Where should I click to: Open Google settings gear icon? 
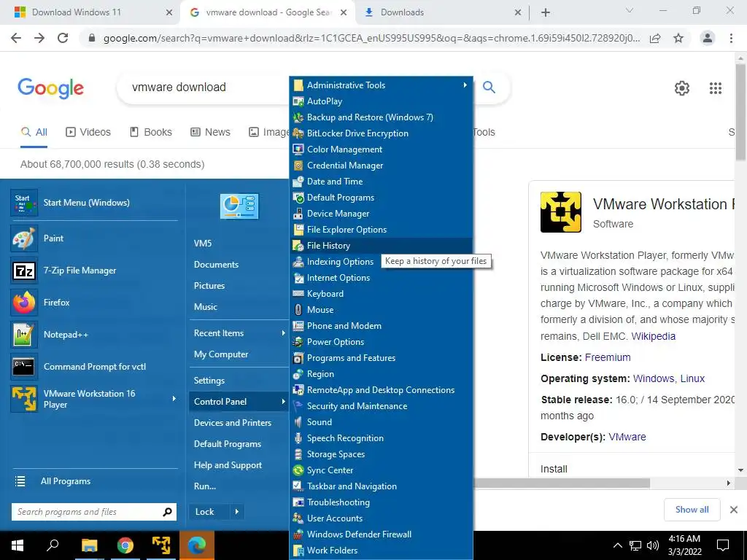pyautogui.click(x=682, y=88)
